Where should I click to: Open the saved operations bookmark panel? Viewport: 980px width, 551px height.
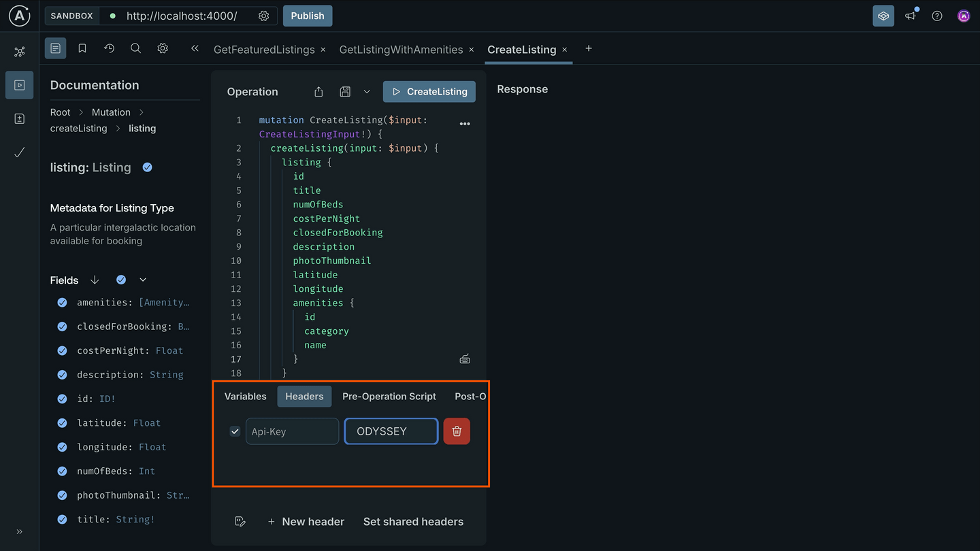click(x=82, y=48)
